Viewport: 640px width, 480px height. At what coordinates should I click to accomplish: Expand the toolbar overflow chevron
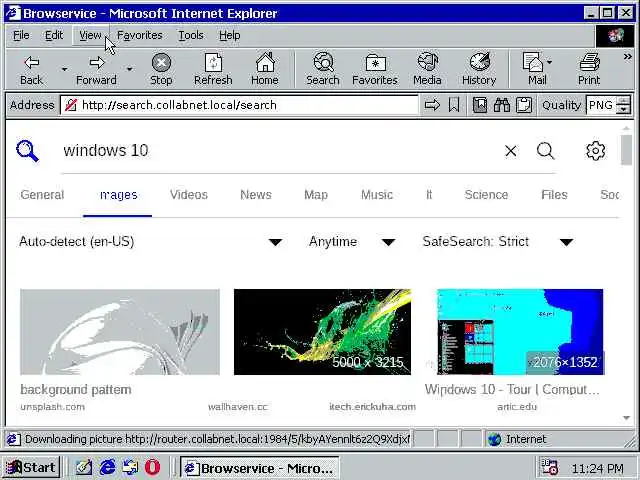[x=627, y=57]
